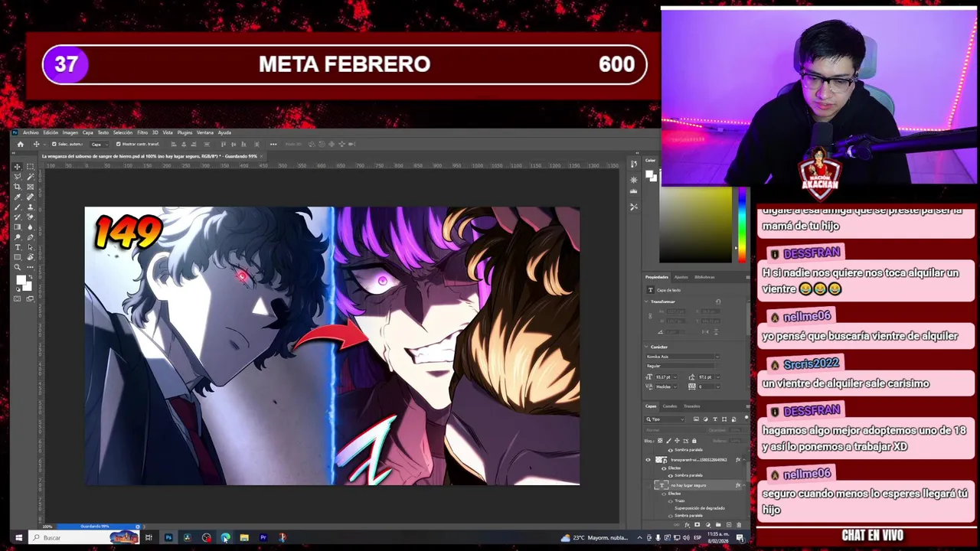Select the Path Selection arrow tool
The height and width of the screenshot is (551, 980).
(30, 246)
